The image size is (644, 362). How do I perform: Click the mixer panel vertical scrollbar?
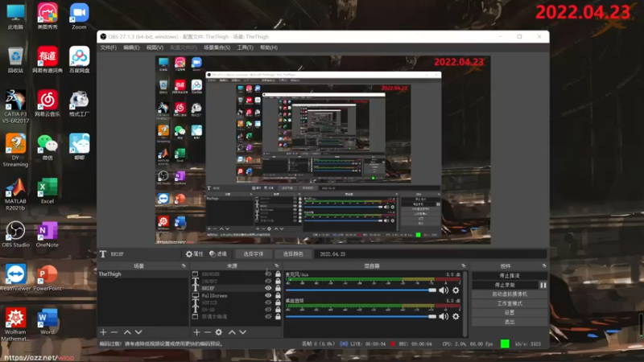[x=465, y=303]
